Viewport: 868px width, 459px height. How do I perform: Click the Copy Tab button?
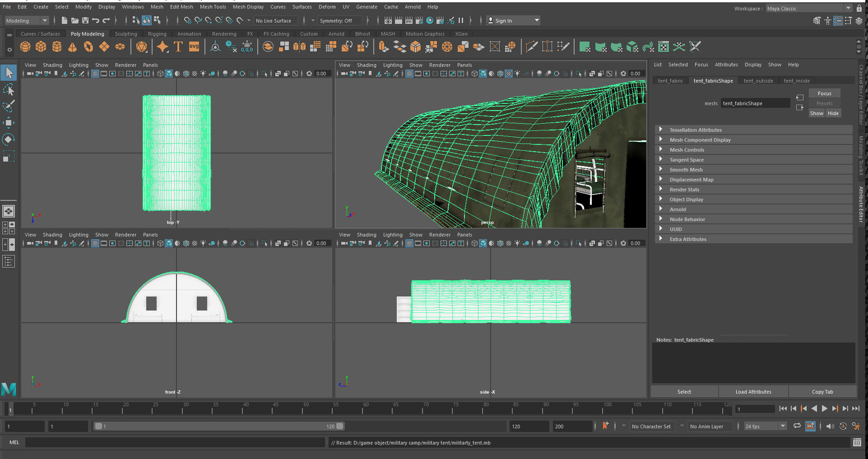pos(822,392)
